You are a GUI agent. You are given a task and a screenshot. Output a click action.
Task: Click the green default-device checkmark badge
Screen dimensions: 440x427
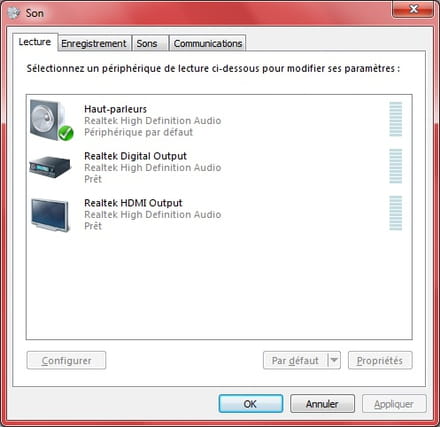(66, 133)
